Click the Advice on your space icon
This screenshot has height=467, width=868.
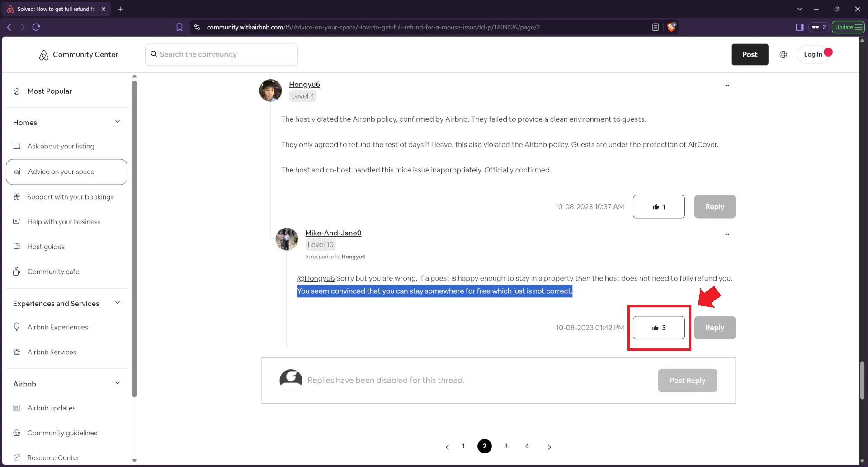tap(17, 172)
